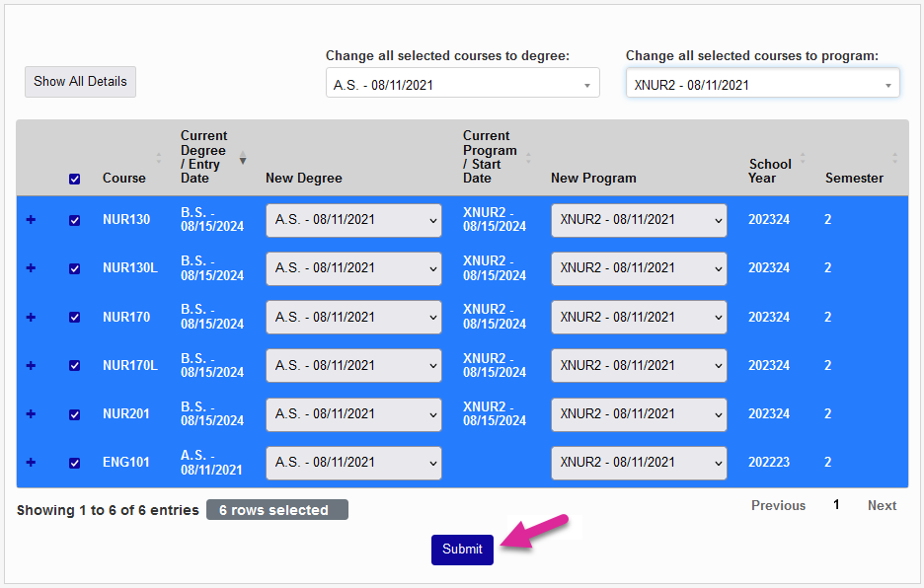Open the 'Change all selected courses to degree' dropdown

pos(462,83)
